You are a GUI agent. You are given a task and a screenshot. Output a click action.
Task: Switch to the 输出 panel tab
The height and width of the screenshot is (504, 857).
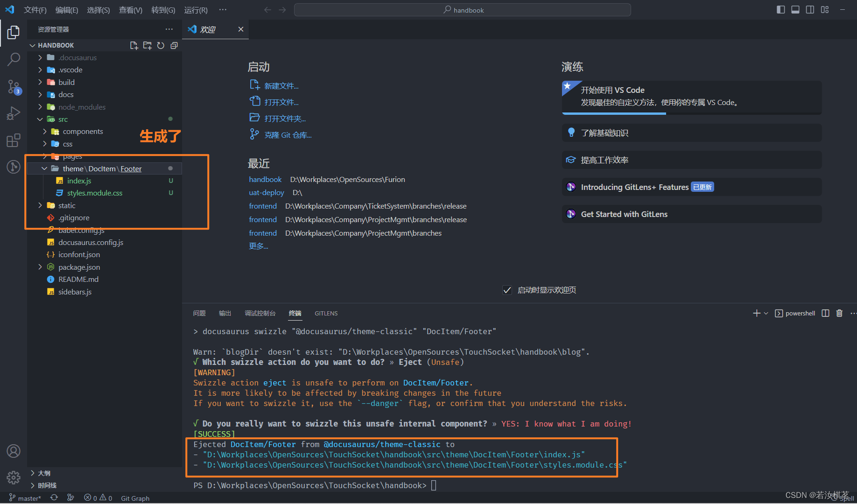[225, 313]
